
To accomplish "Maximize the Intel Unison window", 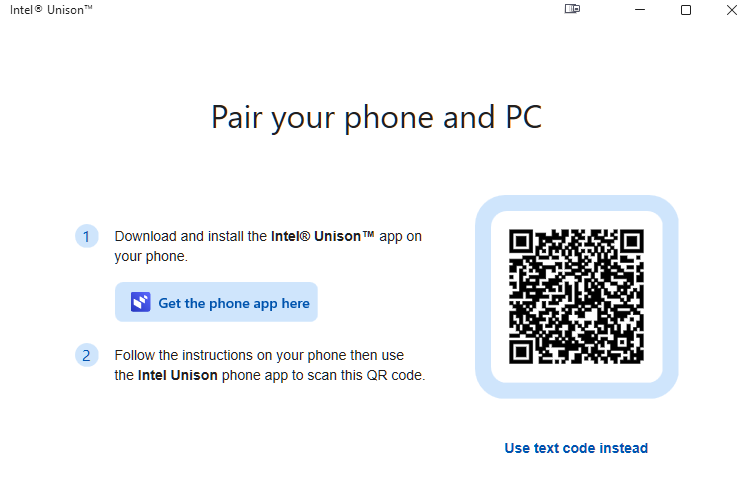I will click(x=686, y=10).
